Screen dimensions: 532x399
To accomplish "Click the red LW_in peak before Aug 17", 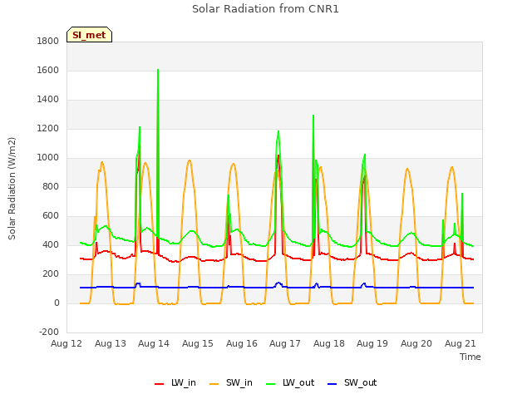I will pos(278,156).
